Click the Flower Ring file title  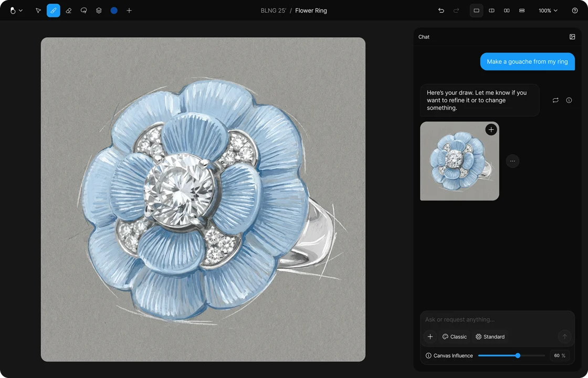[x=311, y=10]
